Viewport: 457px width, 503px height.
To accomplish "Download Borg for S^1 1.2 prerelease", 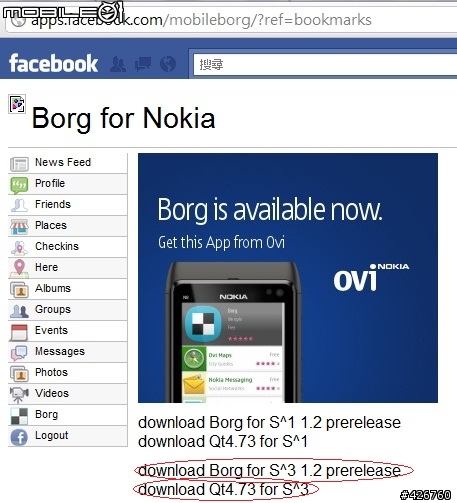I will (x=269, y=422).
